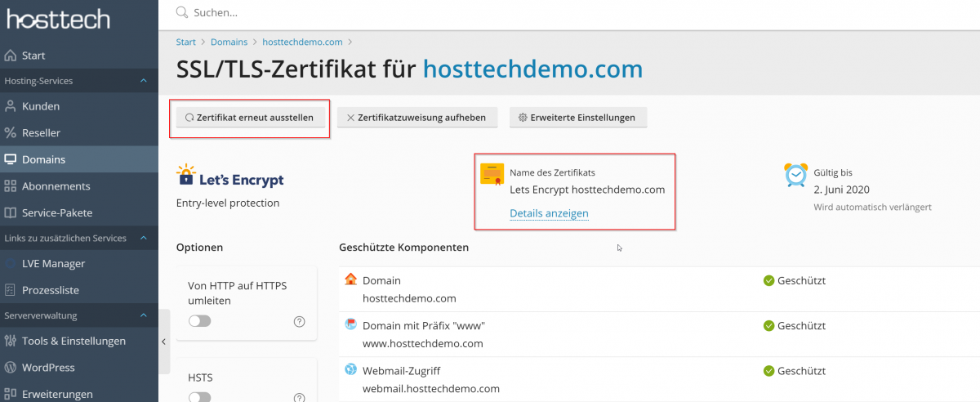The height and width of the screenshot is (402, 980).
Task: Collapse Links zu zusätzlichen Services section
Action: (144, 238)
